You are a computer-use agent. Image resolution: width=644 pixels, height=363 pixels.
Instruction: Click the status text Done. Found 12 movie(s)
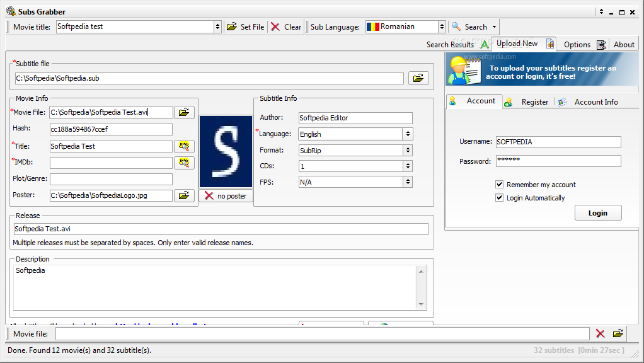coord(79,350)
